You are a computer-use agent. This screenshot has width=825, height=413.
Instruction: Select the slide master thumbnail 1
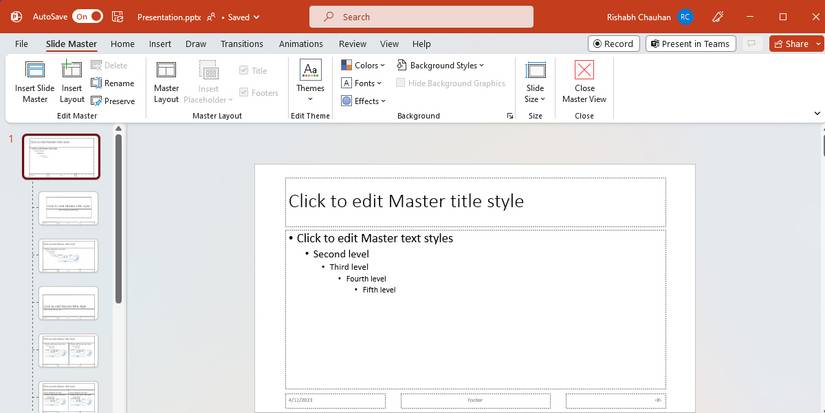(x=61, y=157)
